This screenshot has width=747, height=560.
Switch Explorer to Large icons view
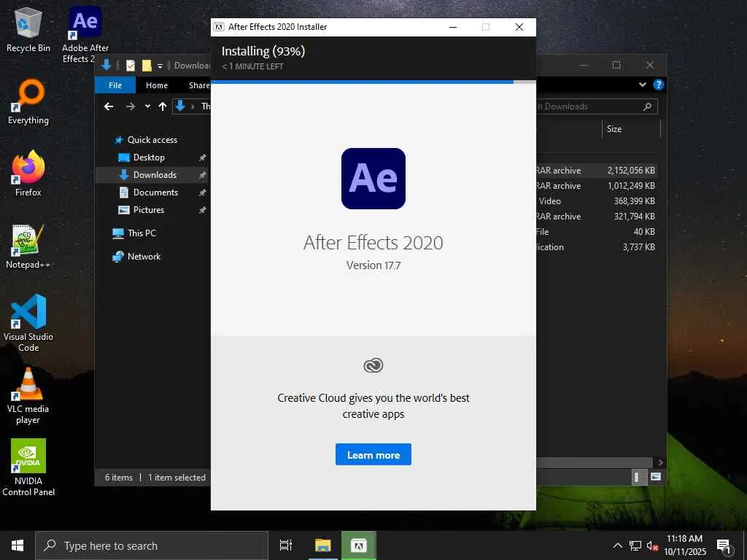(x=656, y=477)
